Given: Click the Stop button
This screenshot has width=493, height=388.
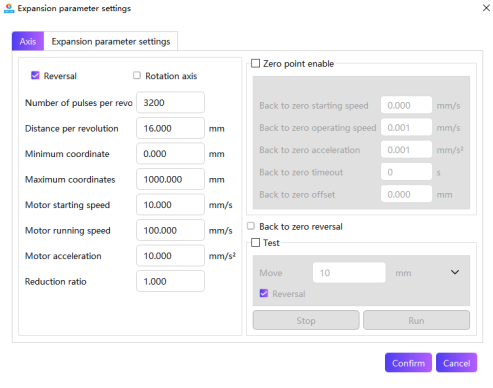Looking at the screenshot, I should click(x=306, y=320).
